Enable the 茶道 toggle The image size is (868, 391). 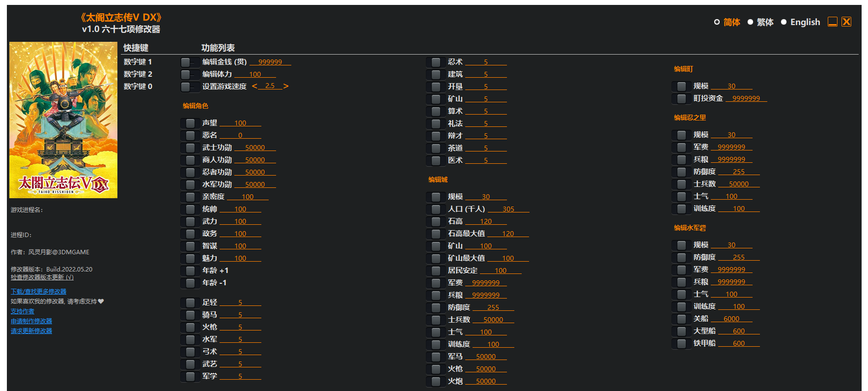(435, 148)
